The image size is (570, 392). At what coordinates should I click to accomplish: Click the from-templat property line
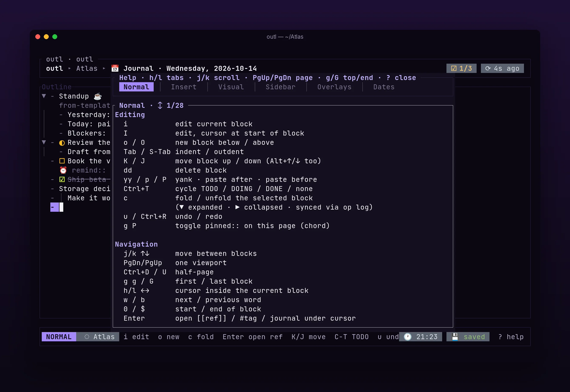click(85, 106)
